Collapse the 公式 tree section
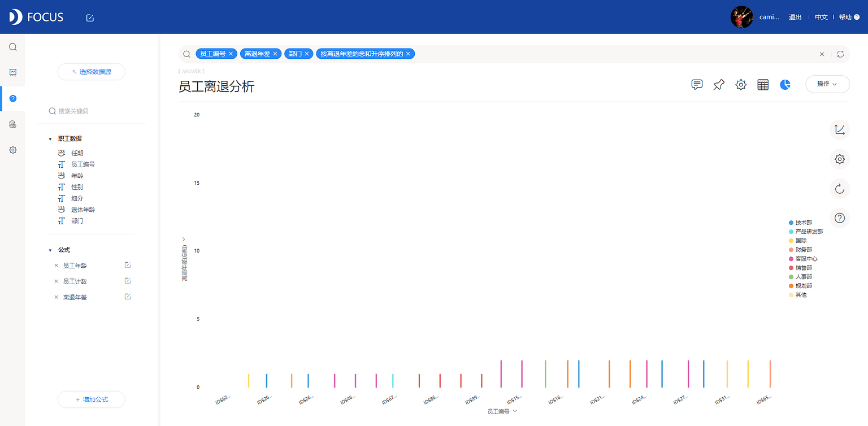The height and width of the screenshot is (426, 868). [x=50, y=250]
